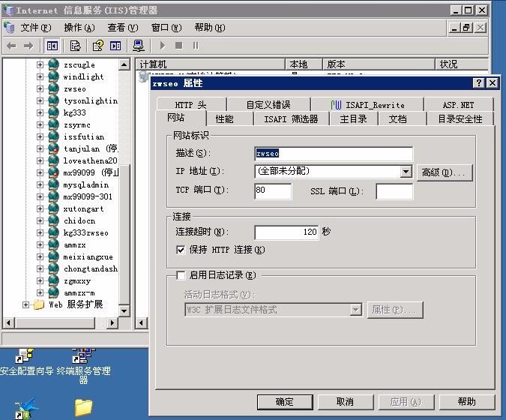This screenshot has width=506, height=420.
Task: Open the IP 地址 dropdown list
Action: coord(406,172)
